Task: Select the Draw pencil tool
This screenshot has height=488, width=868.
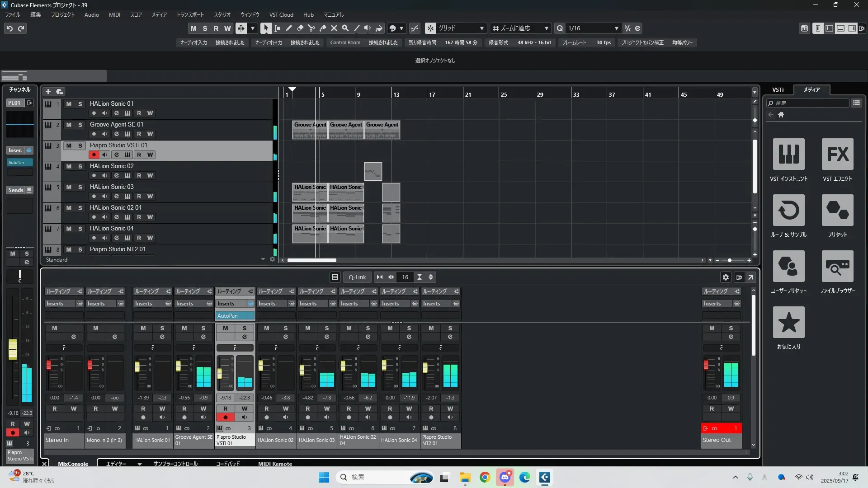Action: tap(288, 28)
